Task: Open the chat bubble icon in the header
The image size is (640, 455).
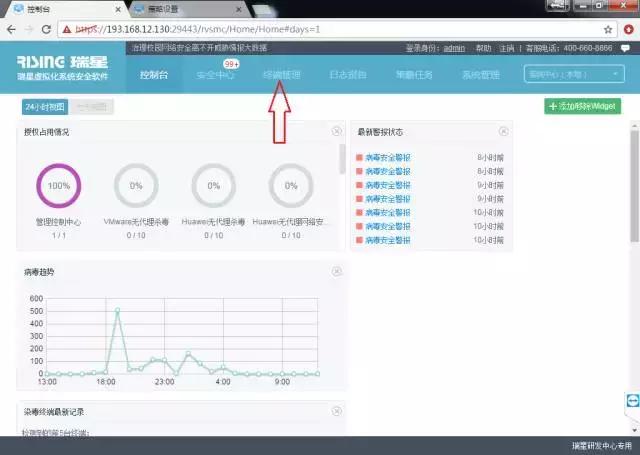Action: pyautogui.click(x=625, y=48)
